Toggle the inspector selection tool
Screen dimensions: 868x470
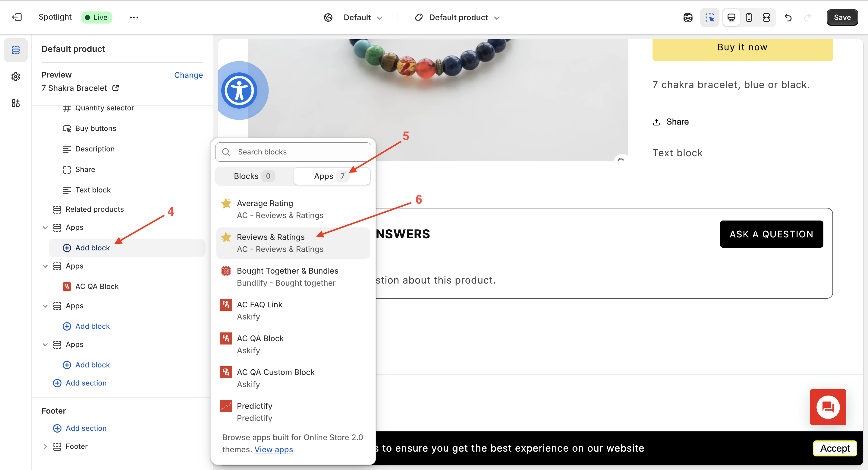click(x=710, y=17)
